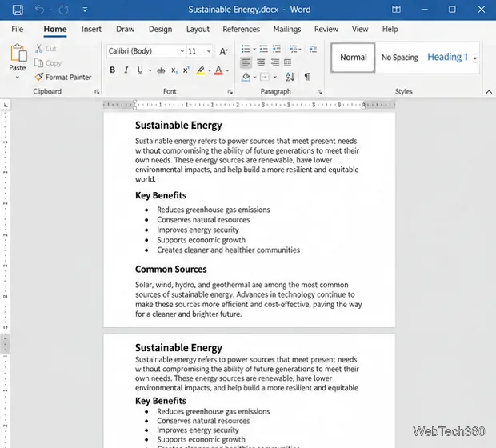Switch to the Layout tab

pyautogui.click(x=198, y=29)
